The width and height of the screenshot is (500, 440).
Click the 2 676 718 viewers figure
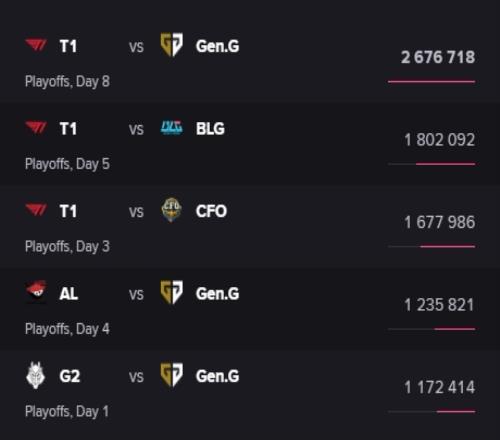(438, 57)
